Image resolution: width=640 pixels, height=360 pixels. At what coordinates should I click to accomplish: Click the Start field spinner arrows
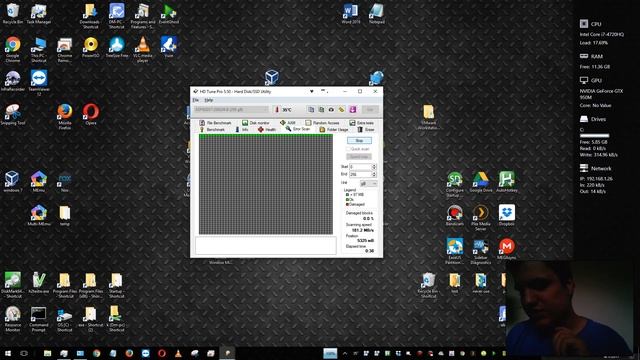pos(374,167)
